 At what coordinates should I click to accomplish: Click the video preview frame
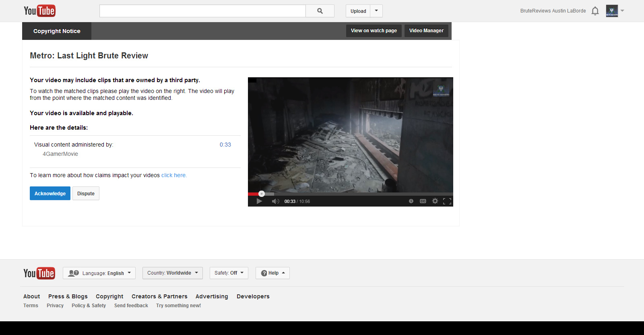pyautogui.click(x=351, y=134)
